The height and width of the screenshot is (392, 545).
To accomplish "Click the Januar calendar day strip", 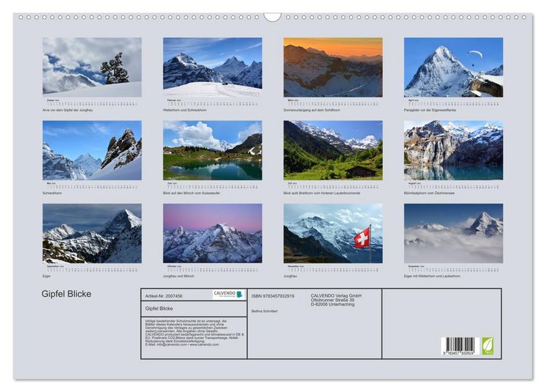I will 92,103.
